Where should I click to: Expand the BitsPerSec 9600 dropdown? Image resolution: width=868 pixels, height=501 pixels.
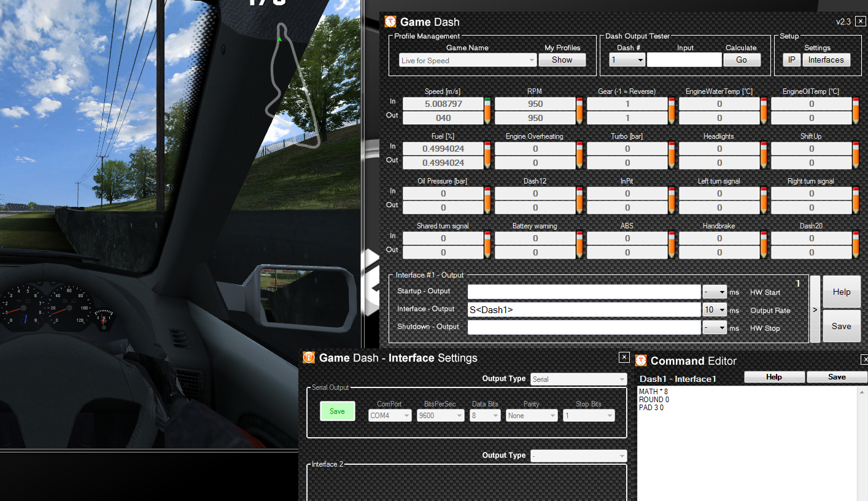[440, 416]
